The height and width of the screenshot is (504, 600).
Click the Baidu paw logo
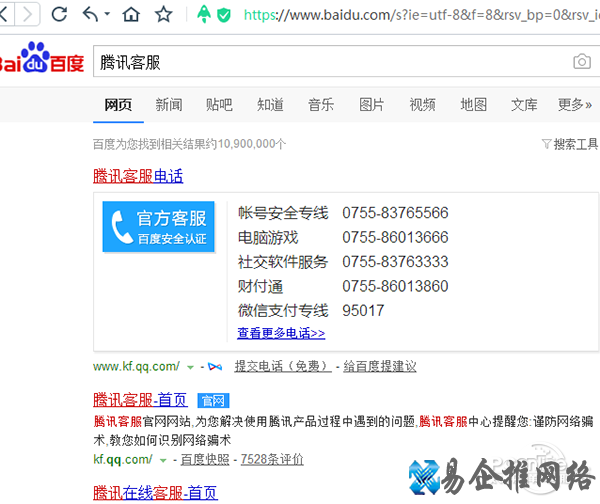(41, 57)
